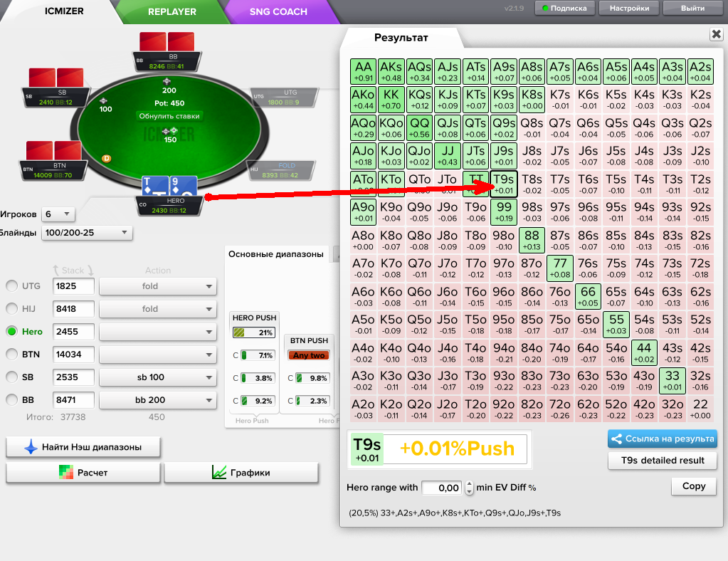Click the 7.1% call range bar
Image resolution: width=728 pixels, height=561 pixels.
[x=258, y=355]
